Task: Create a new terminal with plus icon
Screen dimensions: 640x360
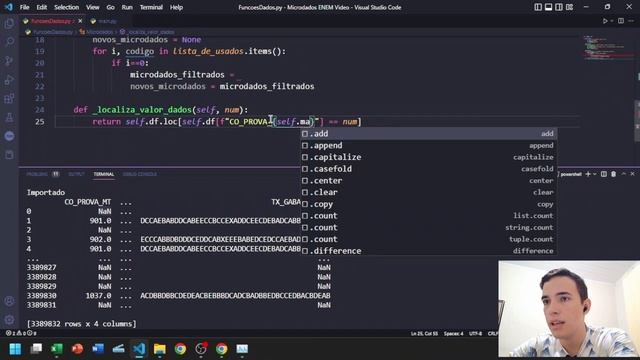Action: pyautogui.click(x=588, y=174)
